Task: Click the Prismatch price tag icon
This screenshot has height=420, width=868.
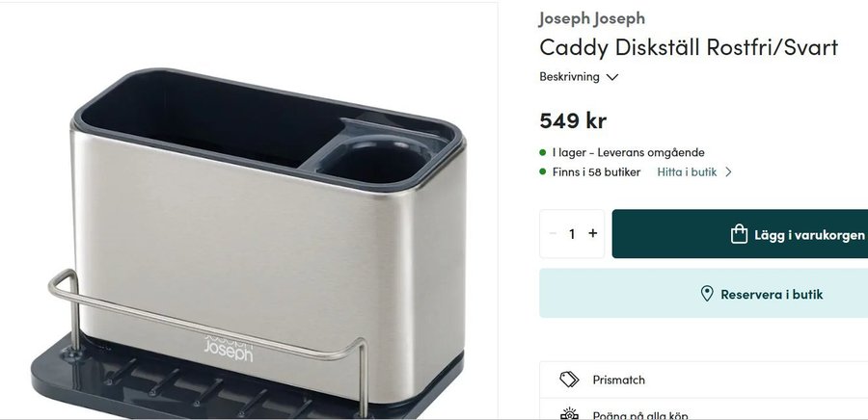Action: 569,380
